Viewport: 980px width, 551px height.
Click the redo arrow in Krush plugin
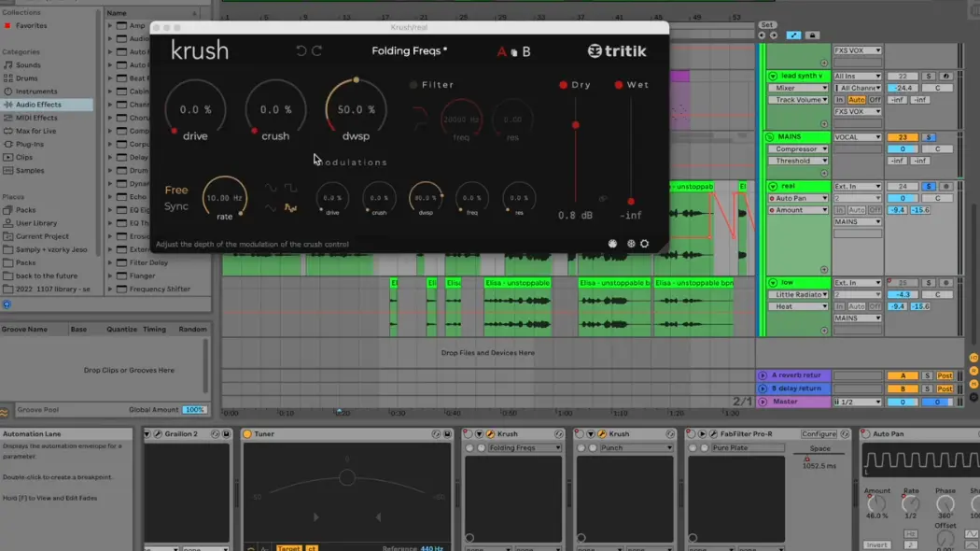tap(317, 50)
